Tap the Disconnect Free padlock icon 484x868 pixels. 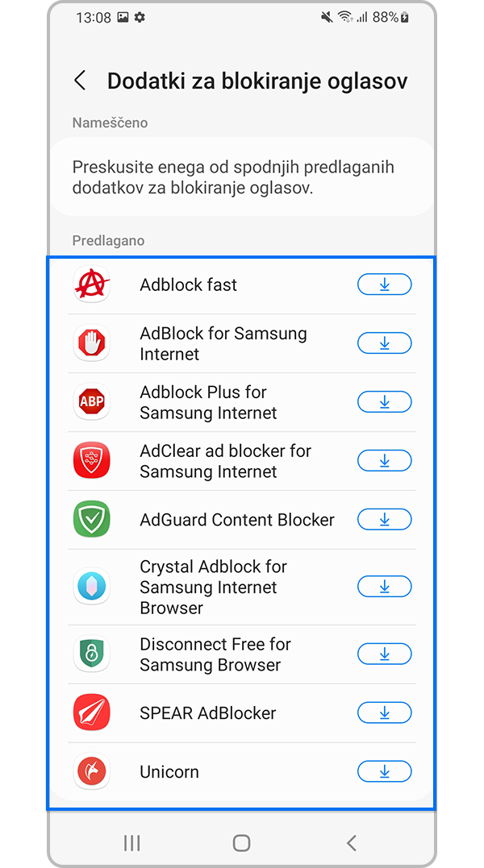tap(92, 654)
